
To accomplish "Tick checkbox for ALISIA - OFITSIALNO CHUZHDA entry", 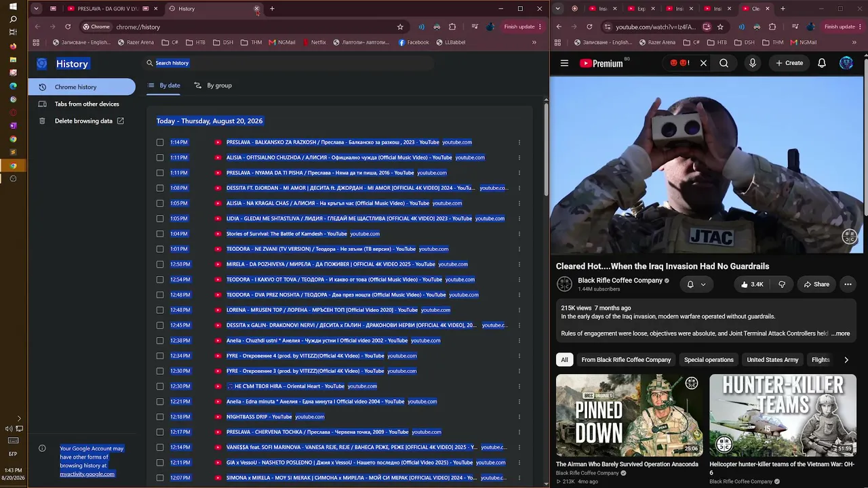I will coord(160,158).
